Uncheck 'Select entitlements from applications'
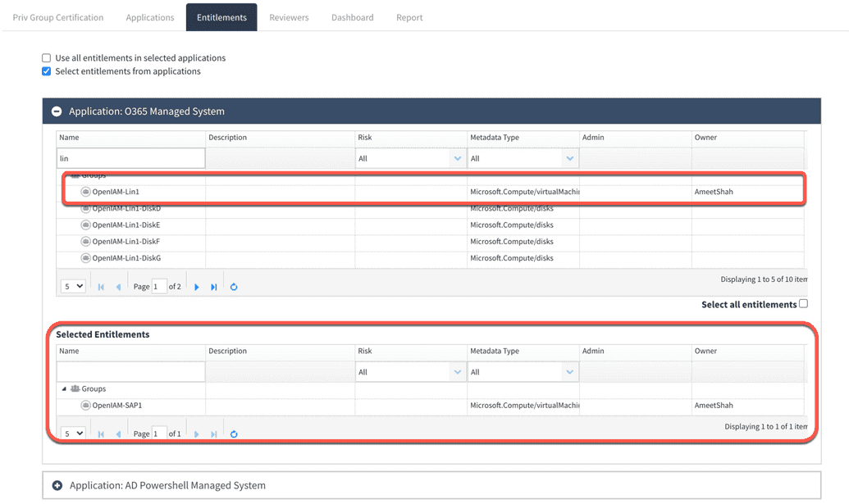This screenshot has height=504, width=849. [46, 71]
